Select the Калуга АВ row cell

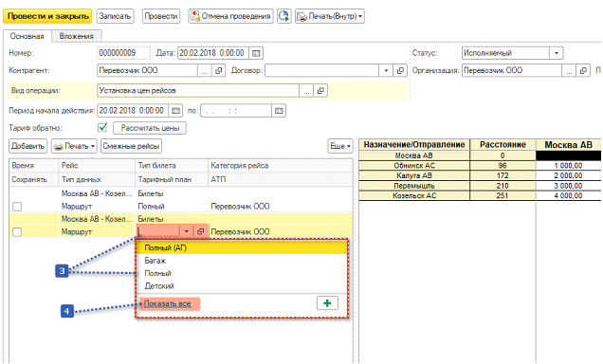pos(414,175)
